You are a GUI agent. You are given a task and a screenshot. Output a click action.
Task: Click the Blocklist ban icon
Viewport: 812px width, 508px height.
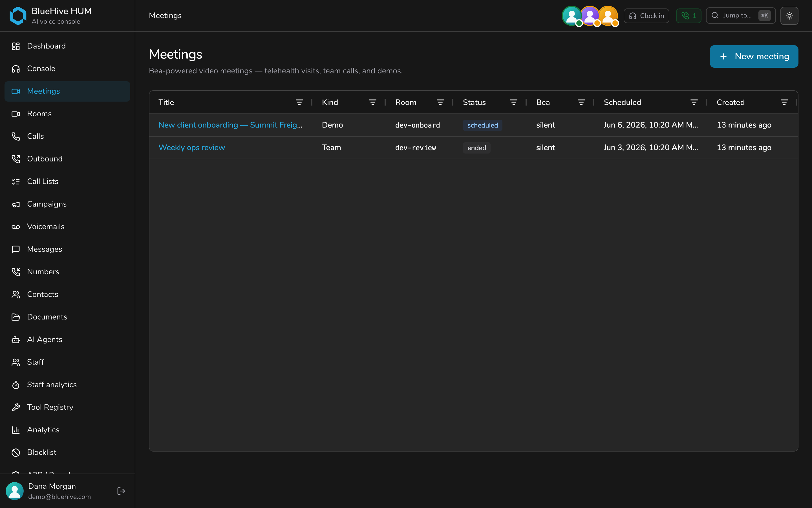[16, 453]
